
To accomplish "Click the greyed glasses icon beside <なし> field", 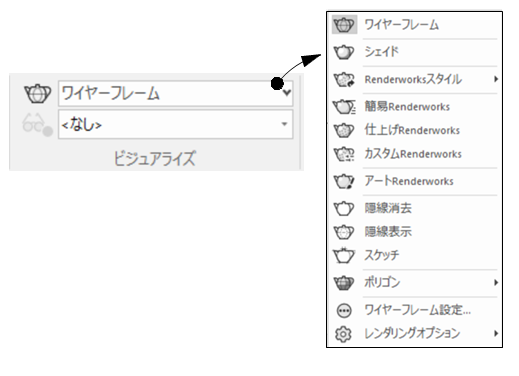I will pyautogui.click(x=37, y=124).
